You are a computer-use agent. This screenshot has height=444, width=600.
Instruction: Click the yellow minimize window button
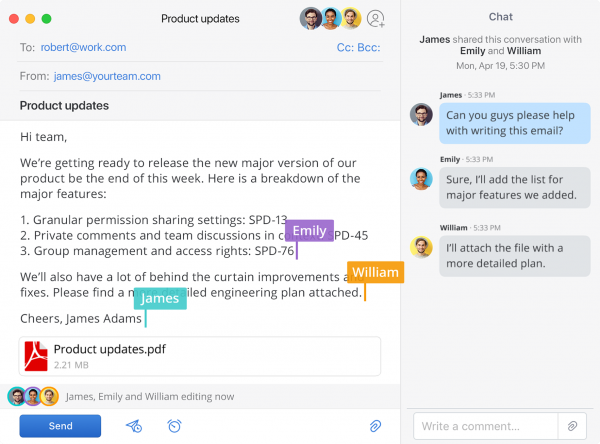pyautogui.click(x=31, y=19)
